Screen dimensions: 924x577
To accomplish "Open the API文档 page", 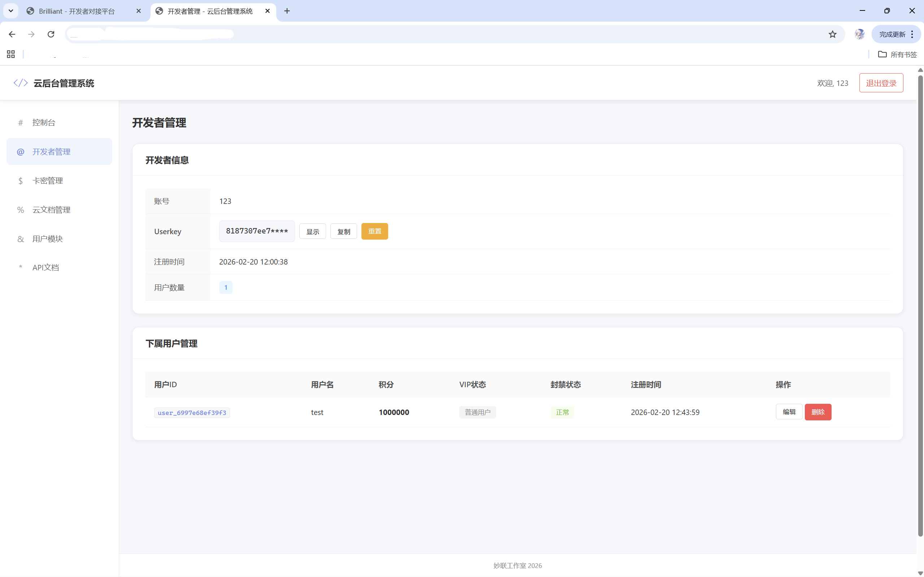I will (45, 267).
